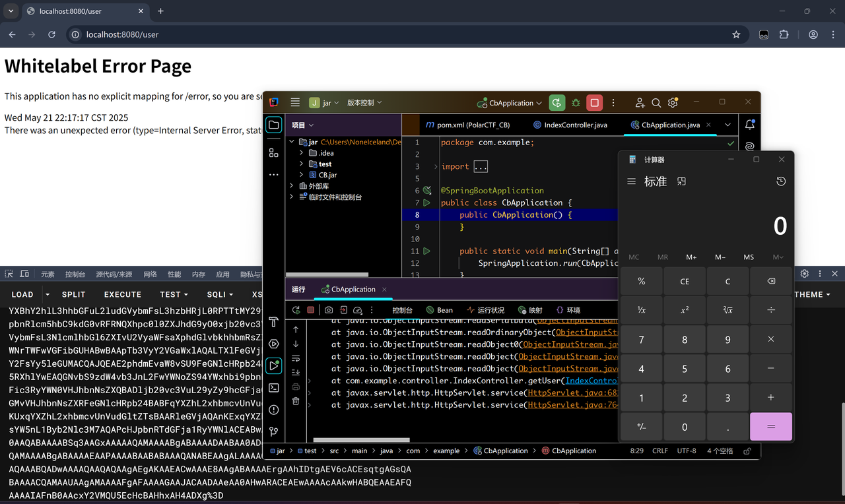Open the Project tool window folder icon
The image size is (845, 504).
tap(274, 125)
